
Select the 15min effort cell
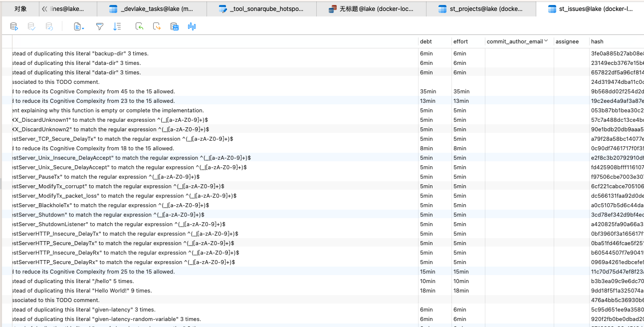pos(468,272)
